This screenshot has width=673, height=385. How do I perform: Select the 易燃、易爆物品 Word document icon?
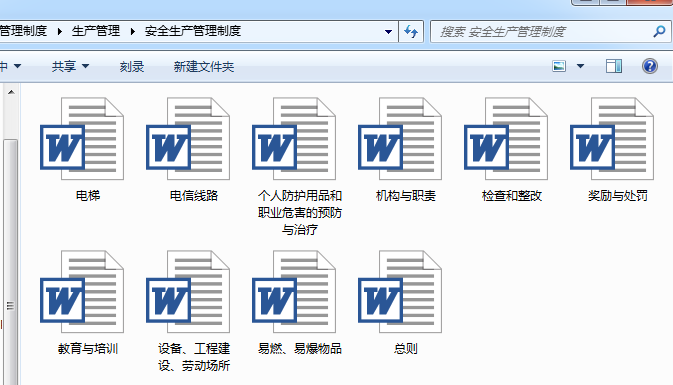(294, 292)
